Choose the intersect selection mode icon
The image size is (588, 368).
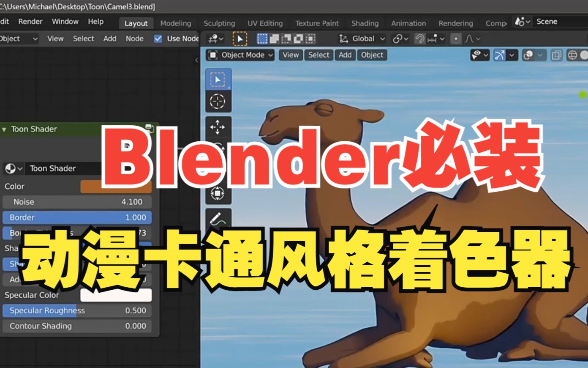(x=310, y=39)
